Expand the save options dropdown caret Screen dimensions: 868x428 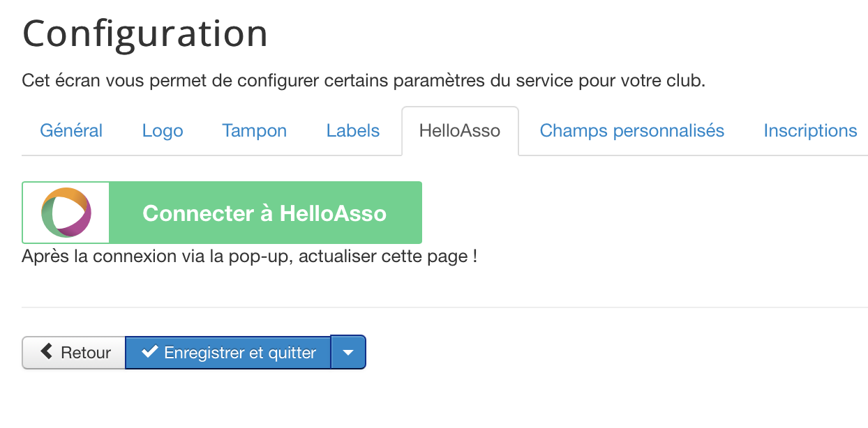pos(348,353)
